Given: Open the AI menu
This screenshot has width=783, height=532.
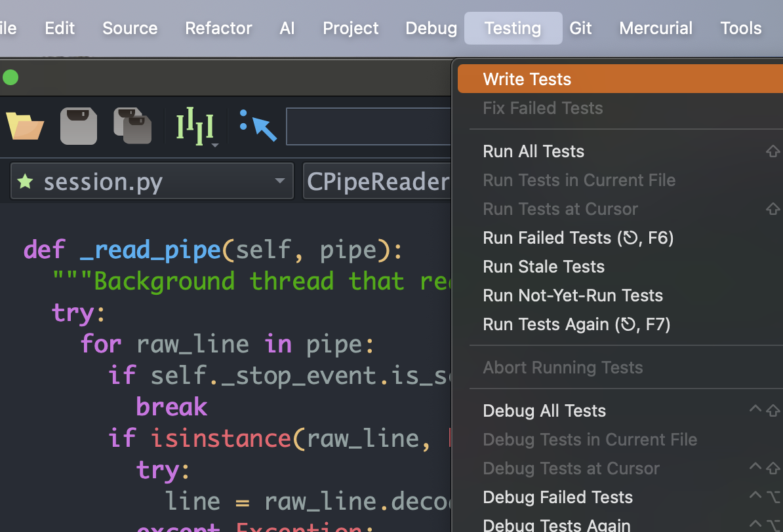Looking at the screenshot, I should (287, 28).
